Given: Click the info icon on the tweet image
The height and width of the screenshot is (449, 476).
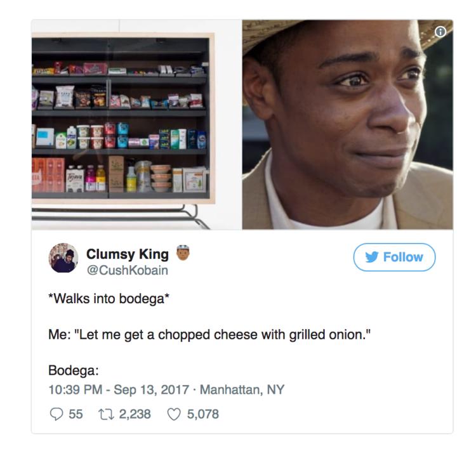Looking at the screenshot, I should pyautogui.click(x=440, y=32).
